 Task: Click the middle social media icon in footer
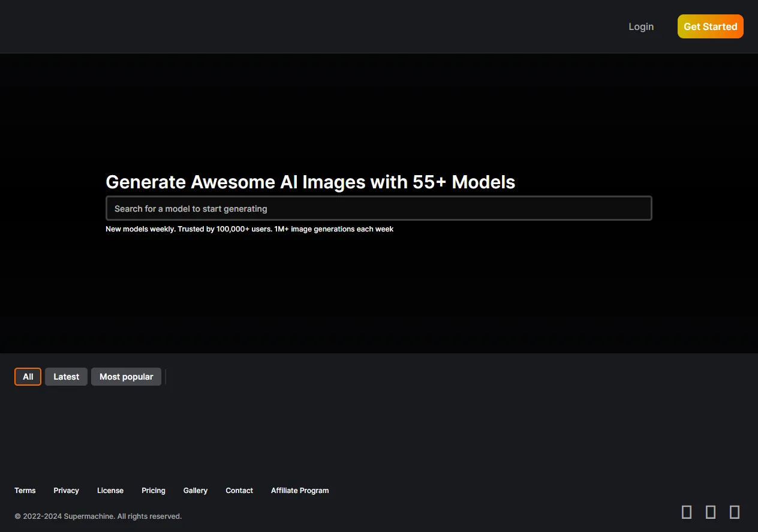[x=711, y=512]
